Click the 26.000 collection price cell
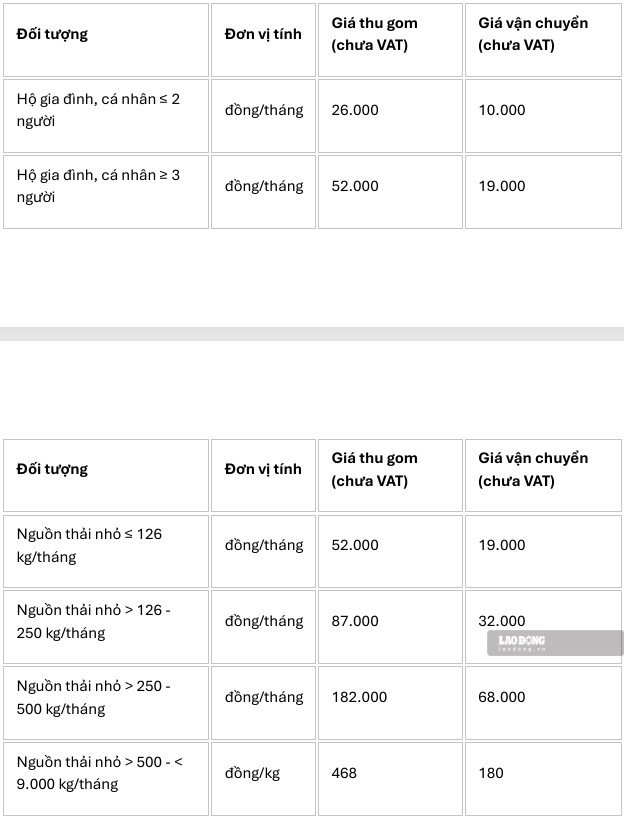This screenshot has height=819, width=624. (x=390, y=116)
